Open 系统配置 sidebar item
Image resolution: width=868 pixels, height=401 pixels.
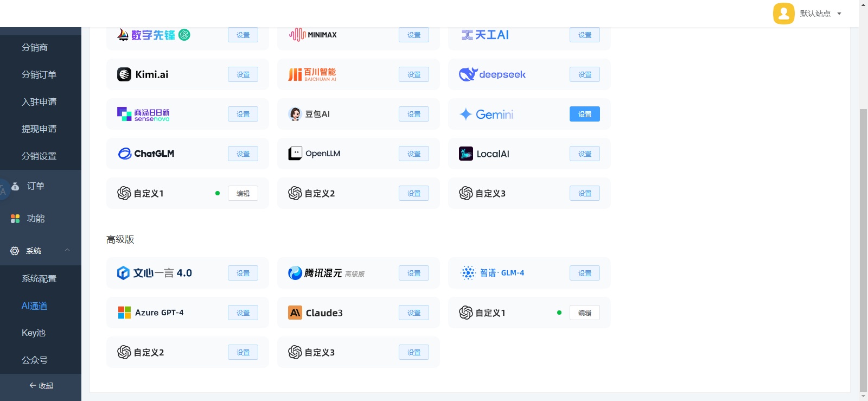pyautogui.click(x=39, y=279)
